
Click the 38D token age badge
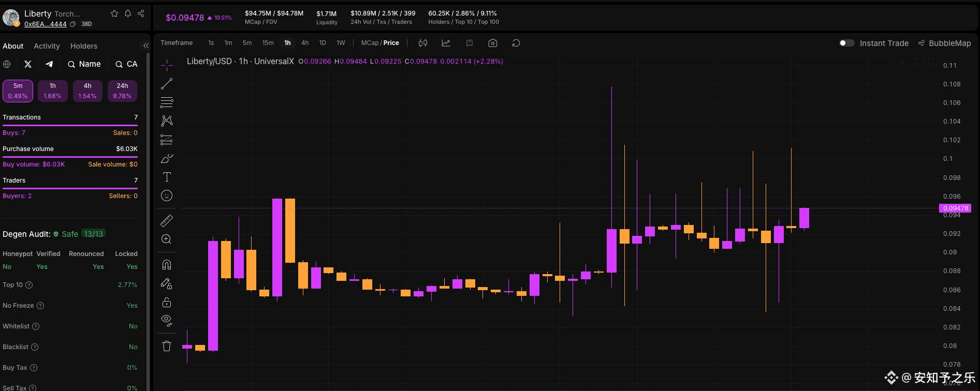pos(87,24)
